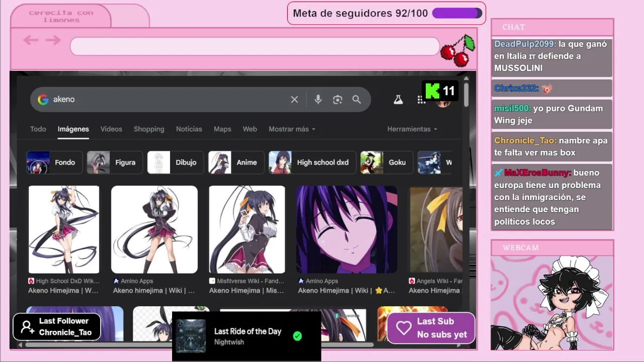Screen dimensions: 644x362
Task: Clear the Google search box text
Action: click(x=294, y=100)
